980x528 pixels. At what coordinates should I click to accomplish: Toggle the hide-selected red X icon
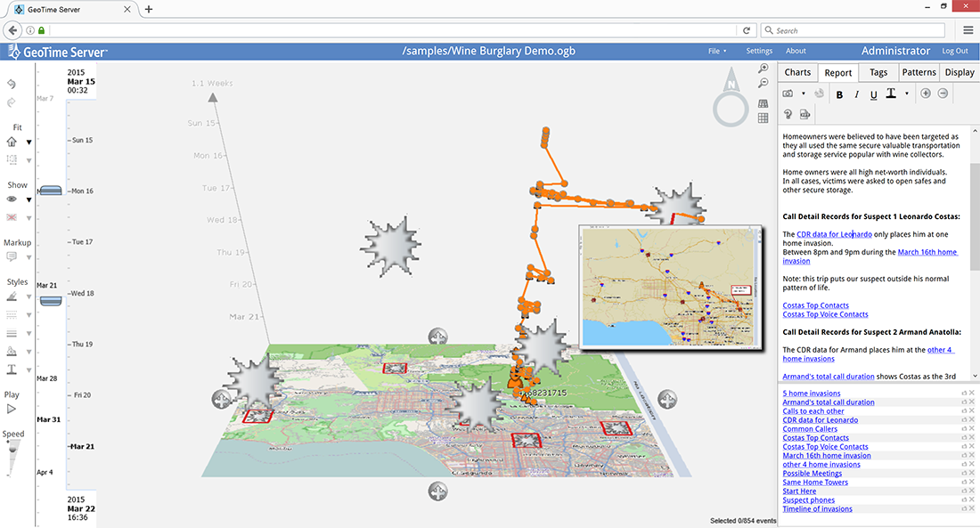tap(12, 217)
